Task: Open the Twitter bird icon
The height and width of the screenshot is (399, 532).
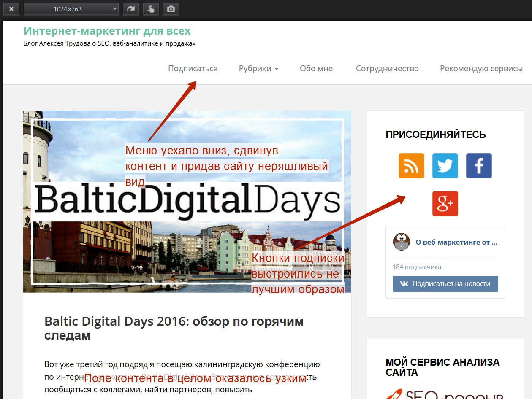Action: [445, 166]
